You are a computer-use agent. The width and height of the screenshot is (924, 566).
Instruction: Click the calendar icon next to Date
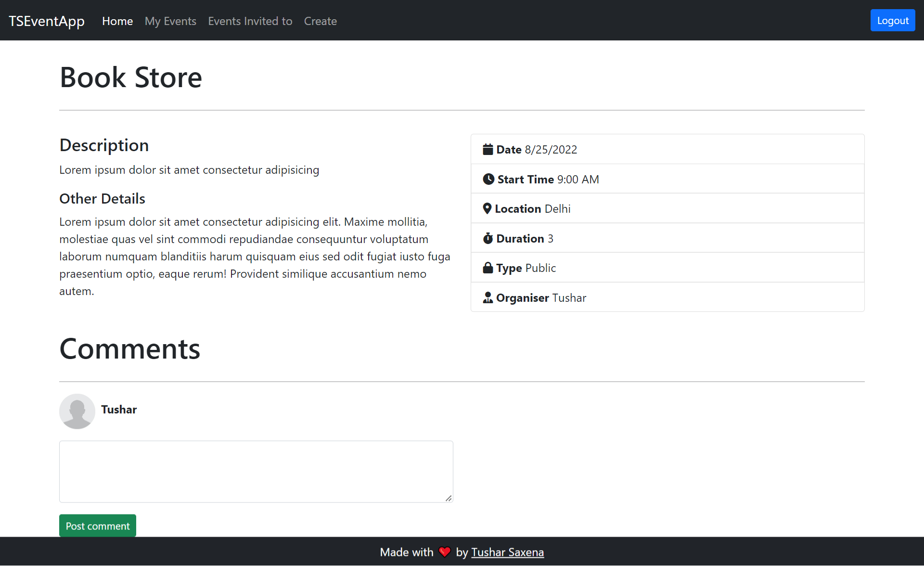[x=488, y=150]
